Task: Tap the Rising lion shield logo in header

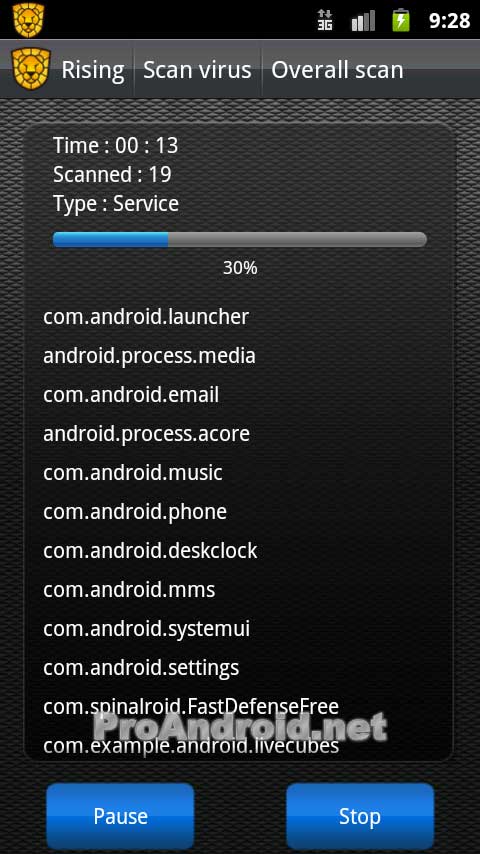Action: [31, 69]
